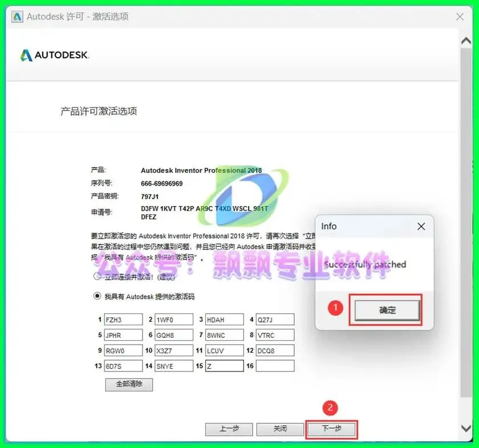Close the Info dialog with X

pos(421,227)
